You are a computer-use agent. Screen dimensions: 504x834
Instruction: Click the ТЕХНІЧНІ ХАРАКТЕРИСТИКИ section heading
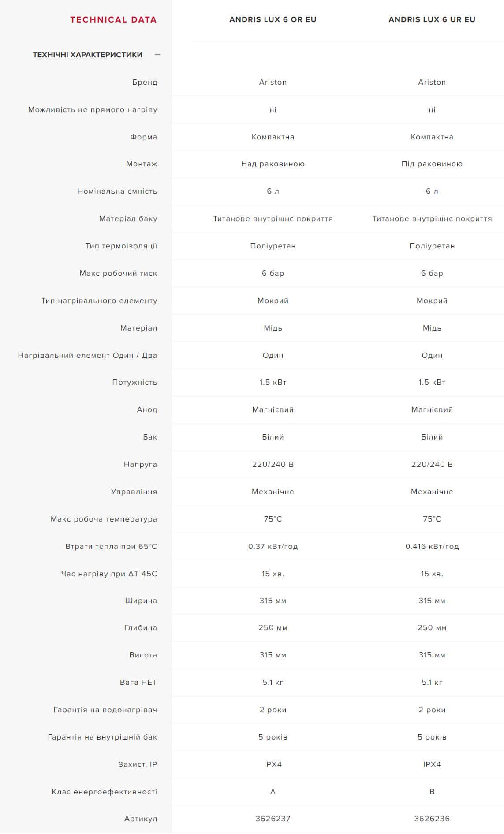pos(87,55)
